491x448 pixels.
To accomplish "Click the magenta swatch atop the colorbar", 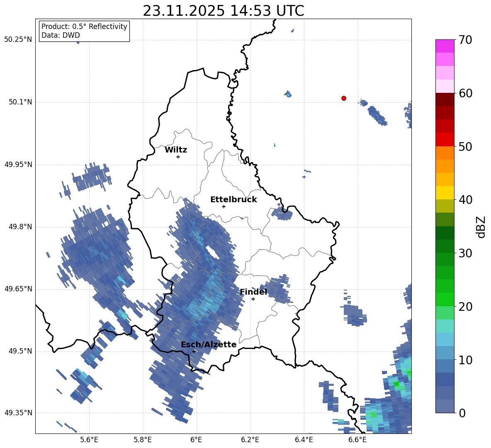I will [445, 46].
